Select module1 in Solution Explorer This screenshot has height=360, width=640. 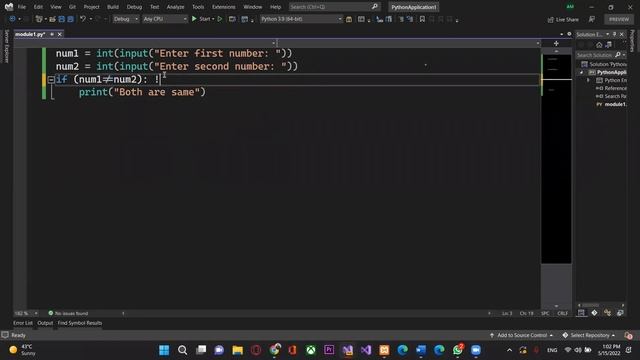[611, 104]
